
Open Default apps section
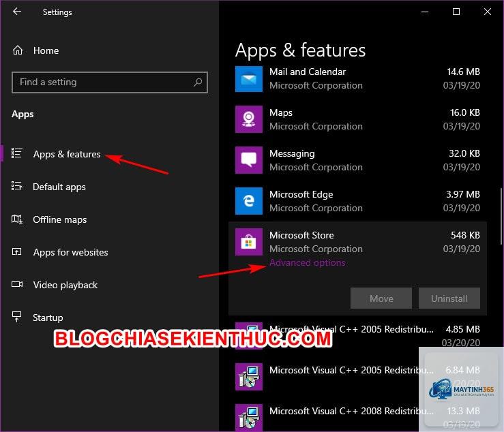[x=59, y=187]
